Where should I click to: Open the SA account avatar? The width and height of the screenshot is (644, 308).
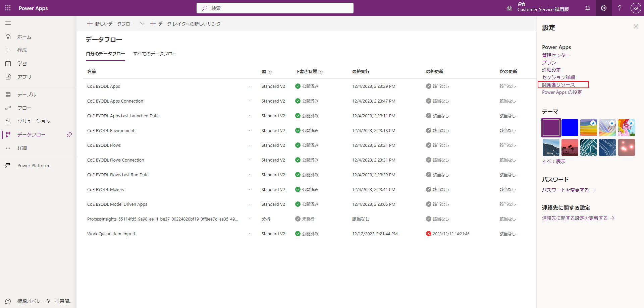coord(636,8)
